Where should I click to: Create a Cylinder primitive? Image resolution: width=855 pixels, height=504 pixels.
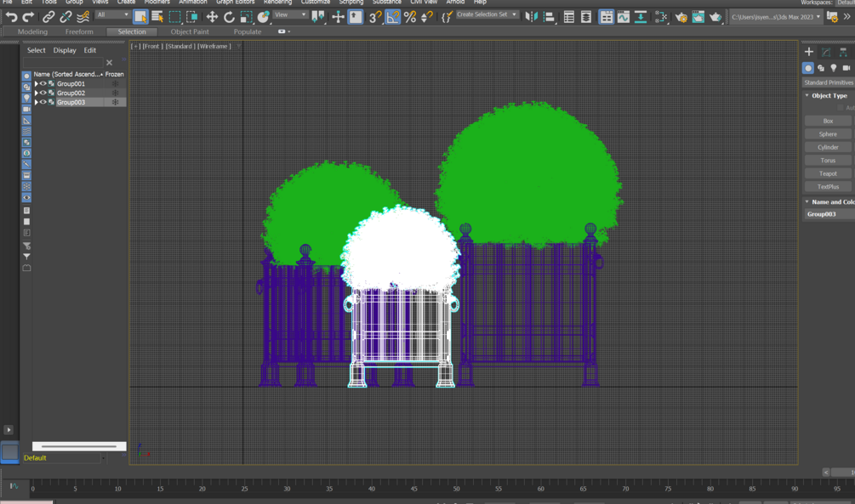pos(828,147)
